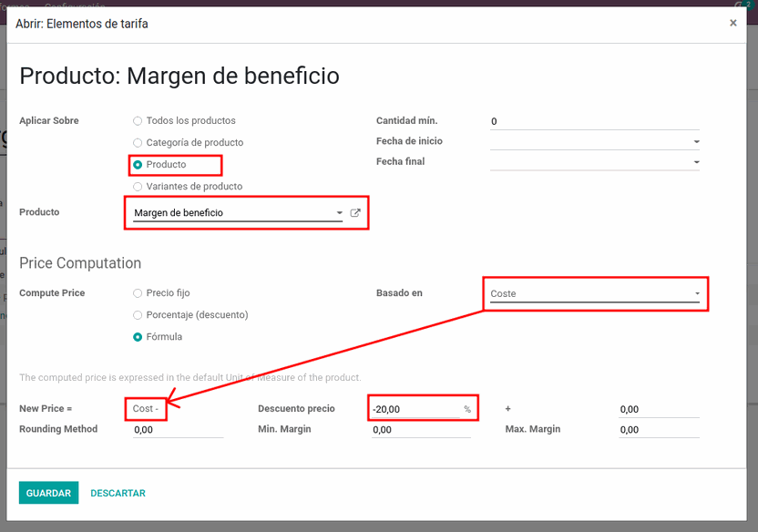Click the 'Max. Margin' input field
758x532 pixels.
[658, 430]
